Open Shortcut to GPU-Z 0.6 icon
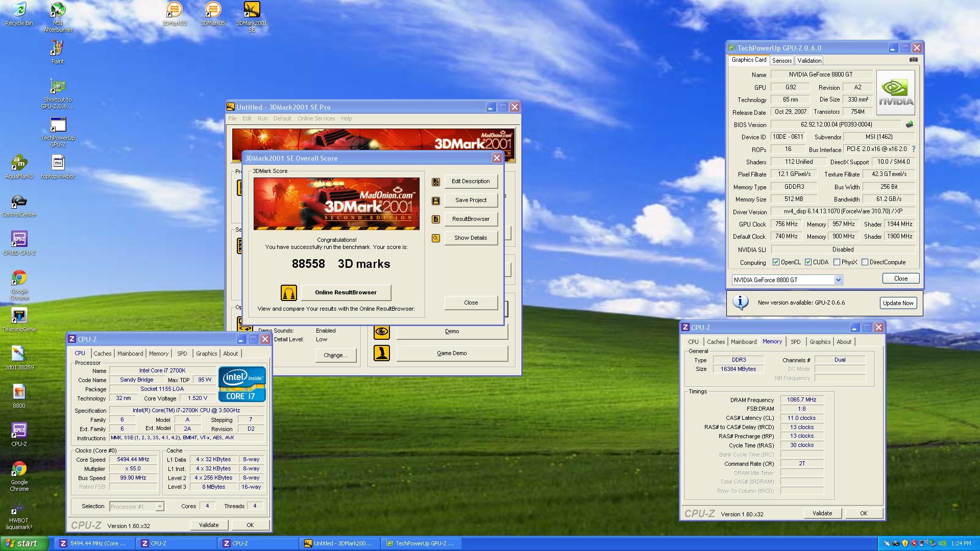This screenshot has height=551, width=980. click(58, 94)
